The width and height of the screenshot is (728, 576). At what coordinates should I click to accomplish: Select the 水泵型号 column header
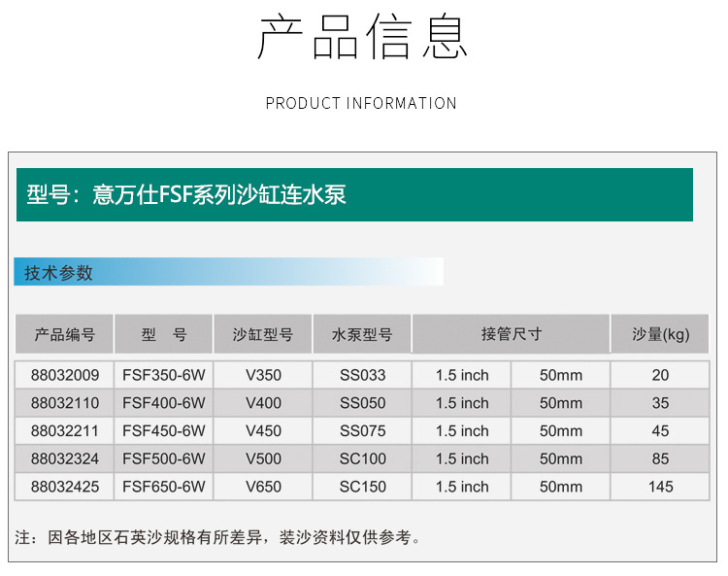362,334
